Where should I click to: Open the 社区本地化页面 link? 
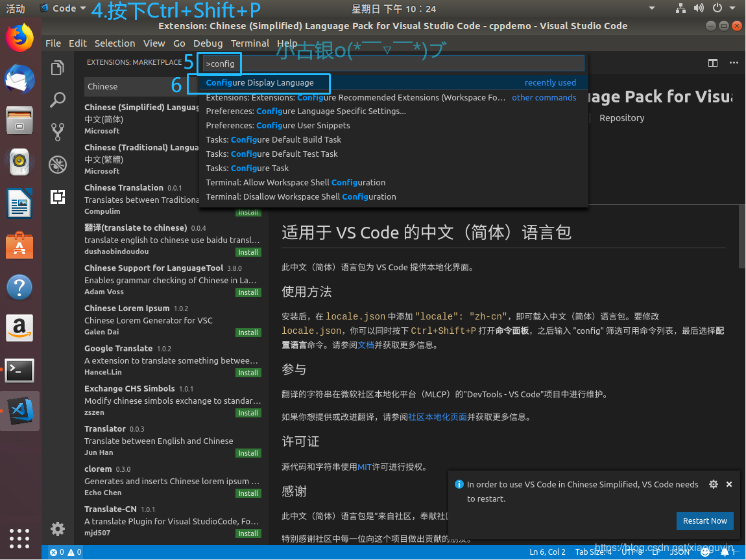(438, 417)
